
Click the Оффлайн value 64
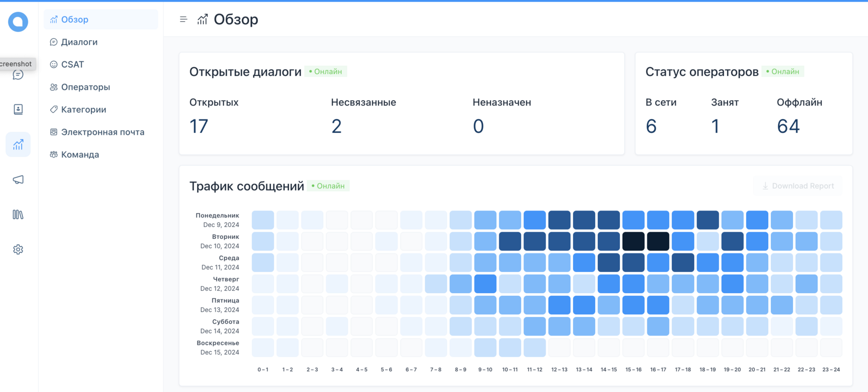[x=788, y=126]
